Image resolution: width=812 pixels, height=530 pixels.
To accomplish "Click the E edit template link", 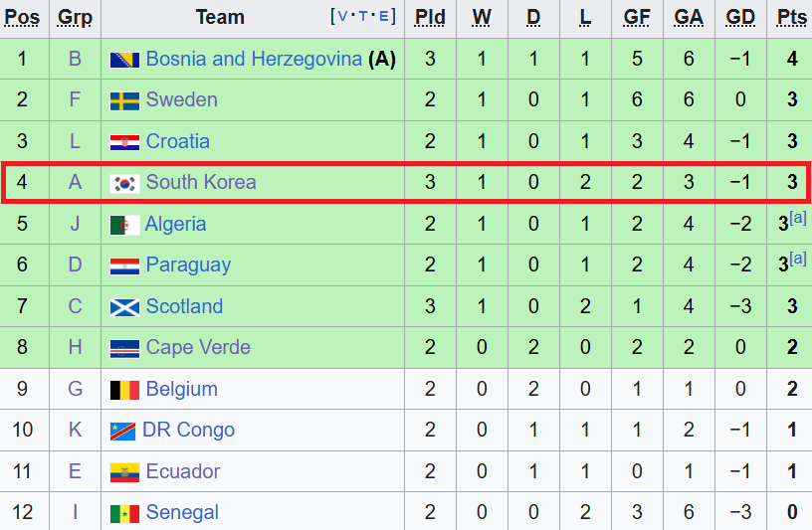I will [384, 17].
